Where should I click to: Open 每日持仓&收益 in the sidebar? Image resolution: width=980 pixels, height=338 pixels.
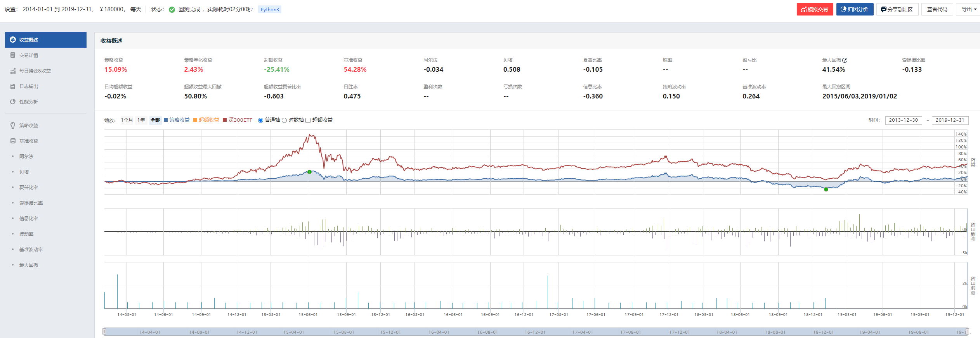click(x=35, y=71)
